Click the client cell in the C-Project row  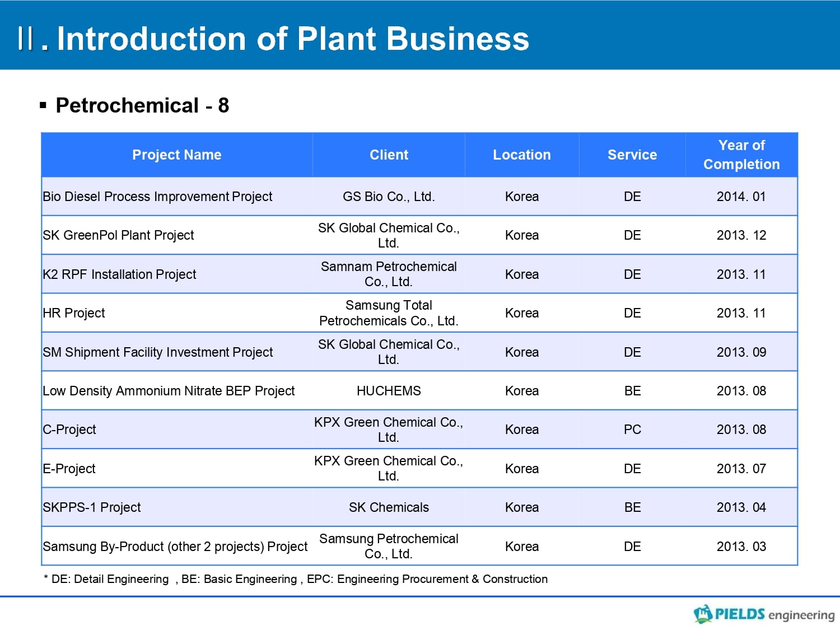coord(389,430)
